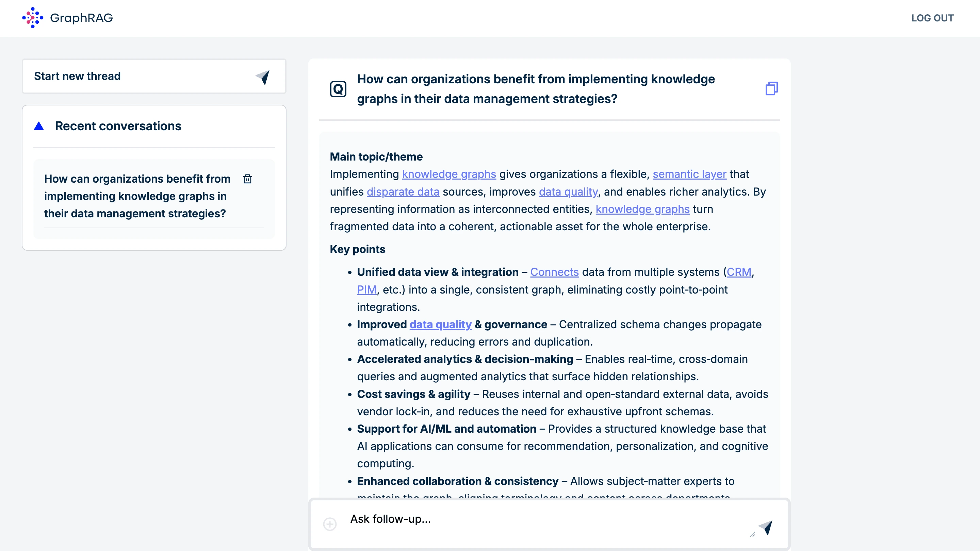Click the Q question badge icon

(x=338, y=89)
